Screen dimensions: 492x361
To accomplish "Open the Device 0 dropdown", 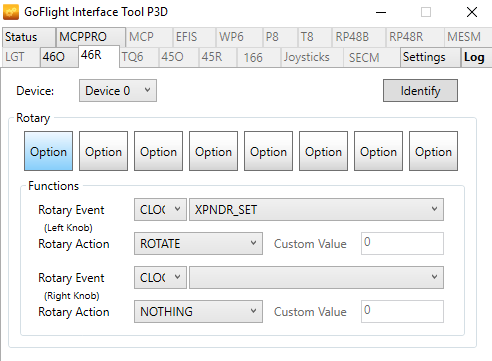I will (x=118, y=90).
